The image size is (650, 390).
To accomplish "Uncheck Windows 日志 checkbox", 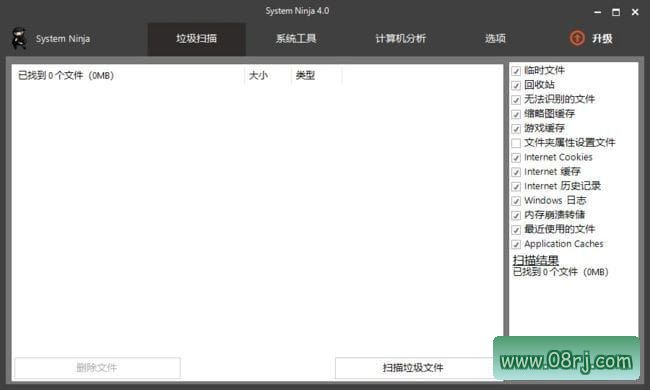I will pos(516,201).
